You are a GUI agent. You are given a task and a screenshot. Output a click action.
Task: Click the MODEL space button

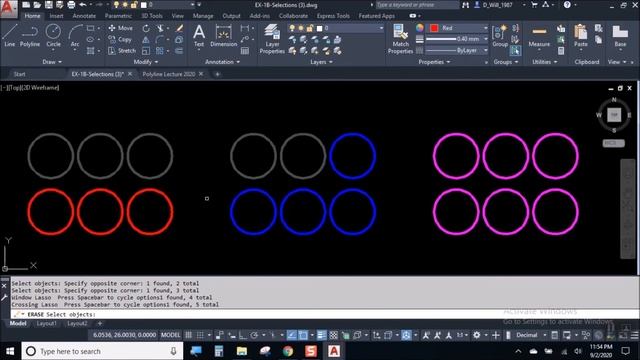(170, 335)
